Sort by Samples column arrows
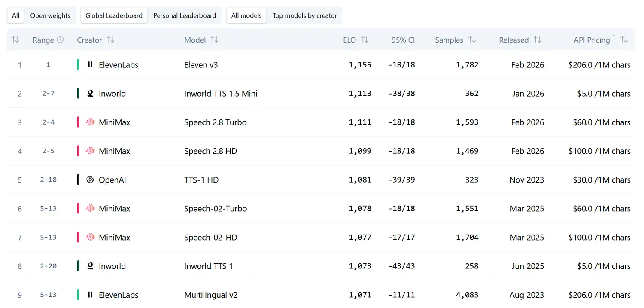 (472, 40)
